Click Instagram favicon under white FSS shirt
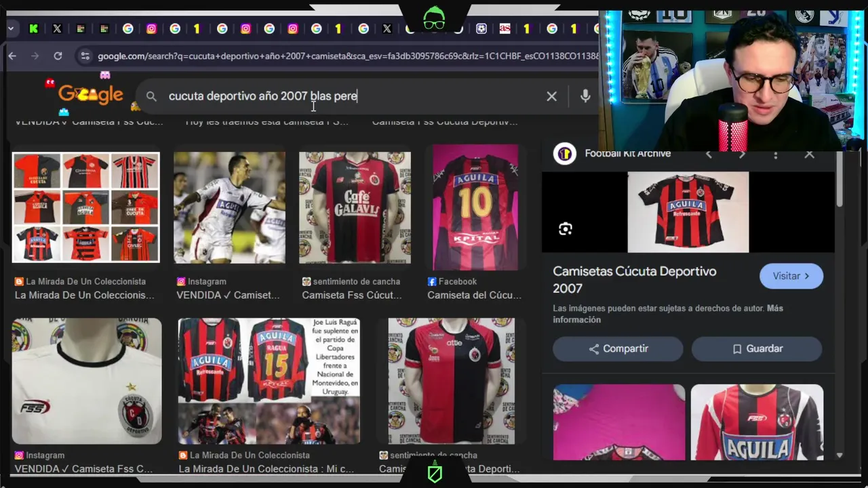The image size is (868, 488). [19, 455]
